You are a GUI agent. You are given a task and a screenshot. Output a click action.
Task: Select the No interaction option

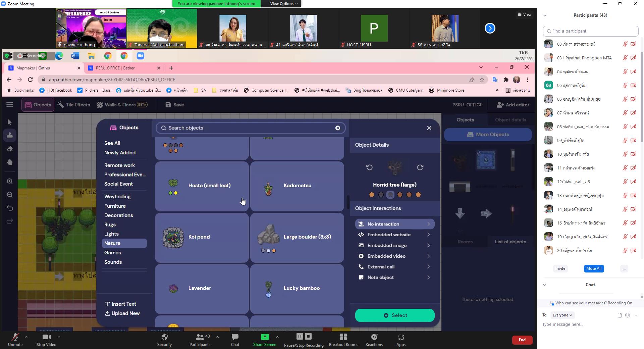pyautogui.click(x=395, y=224)
